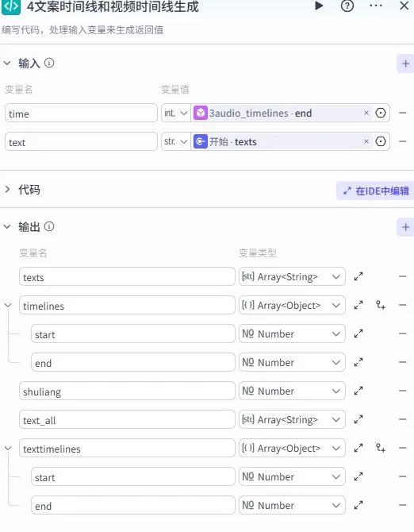Expand the shuliang output detail
This screenshot has height=532, width=414.
coord(358,391)
